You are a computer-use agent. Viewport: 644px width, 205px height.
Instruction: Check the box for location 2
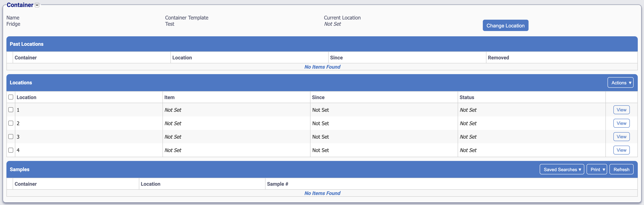click(x=11, y=123)
